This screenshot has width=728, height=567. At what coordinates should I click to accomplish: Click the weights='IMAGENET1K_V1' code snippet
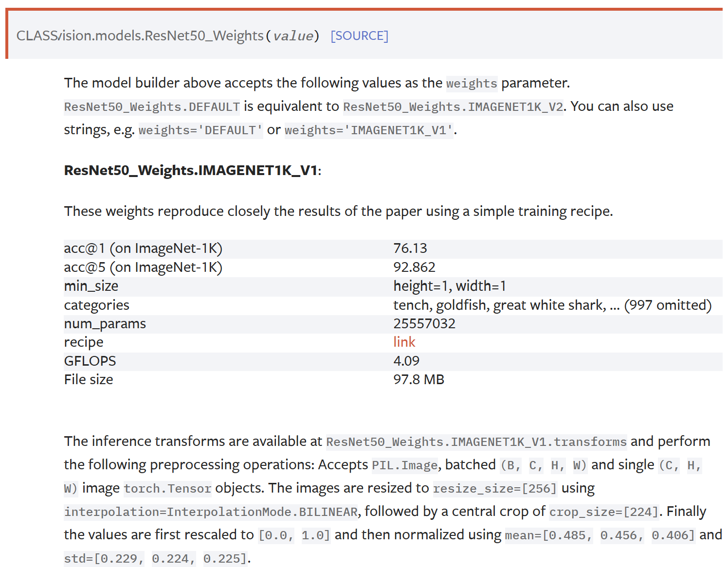click(369, 130)
